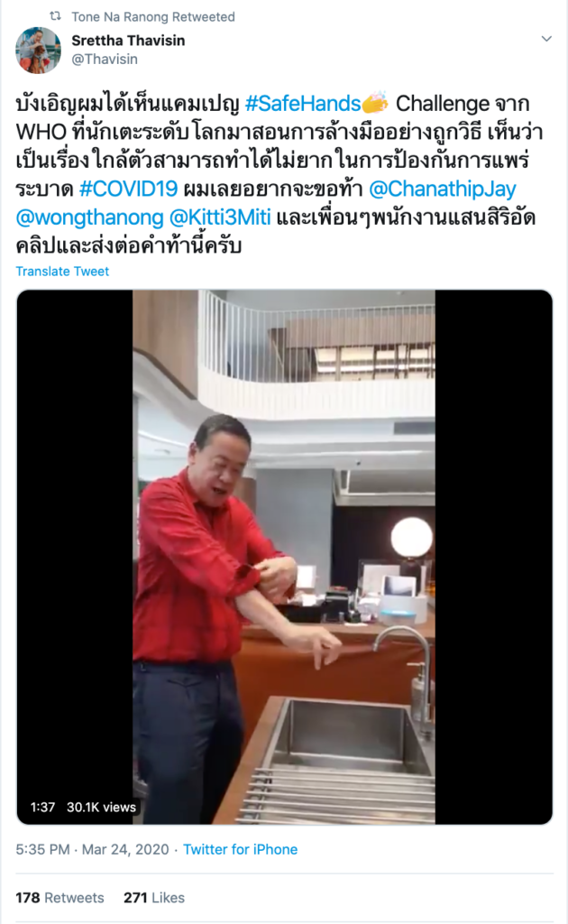The height and width of the screenshot is (924, 568).
Task: Play the hand-washing video
Action: coord(284,557)
